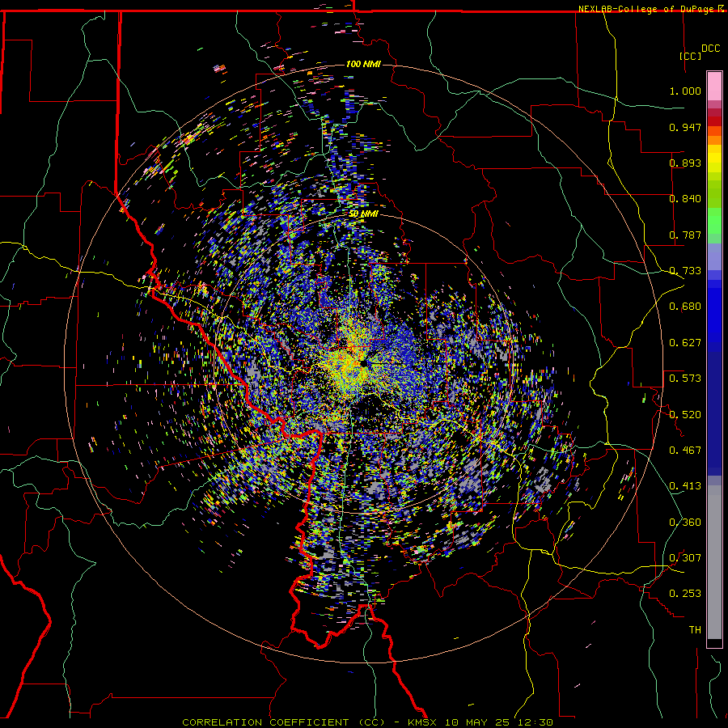Select the 0.413 scale value
This screenshot has height=728, width=728.
coord(685,486)
